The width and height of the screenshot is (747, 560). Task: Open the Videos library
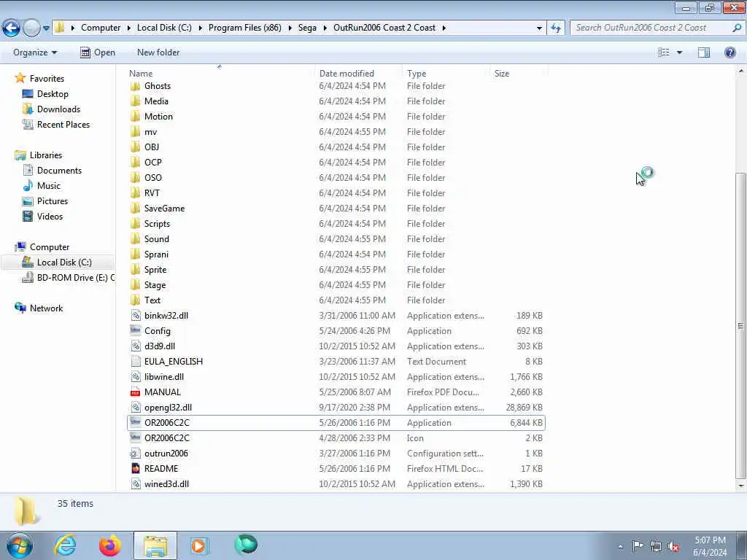[50, 216]
